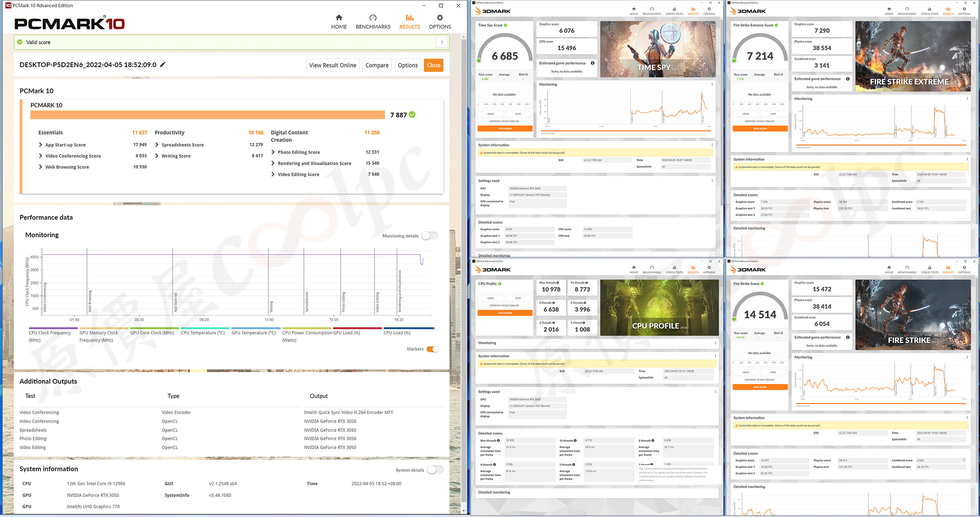980x517 pixels.
Task: Switch to Results tab in CPU Profile window
Action: coord(693,269)
